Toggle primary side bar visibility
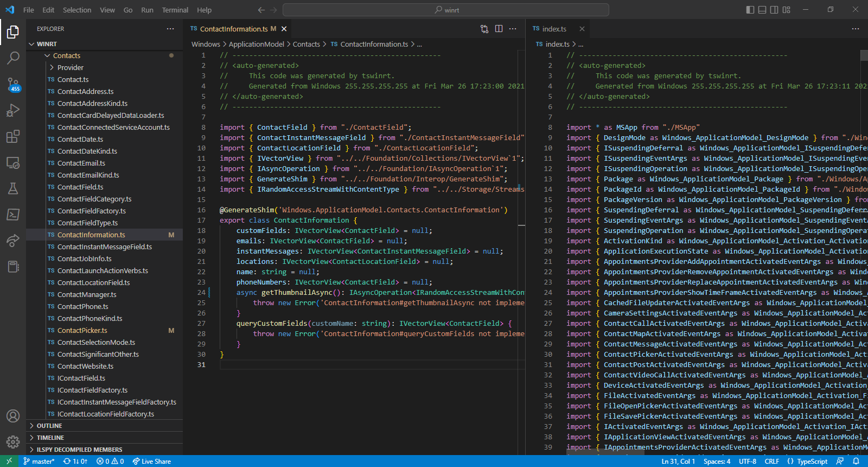The image size is (868, 467). pyautogui.click(x=750, y=10)
